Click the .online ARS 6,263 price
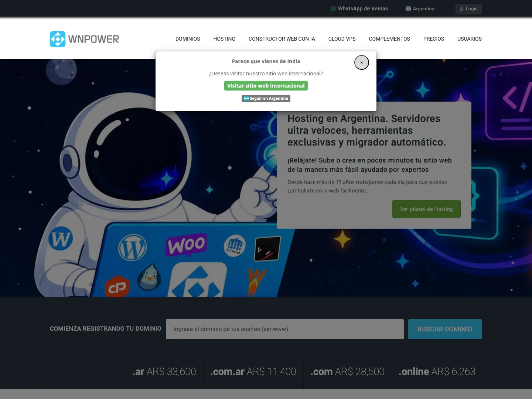Image resolution: width=532 pixels, height=399 pixels. tap(437, 372)
